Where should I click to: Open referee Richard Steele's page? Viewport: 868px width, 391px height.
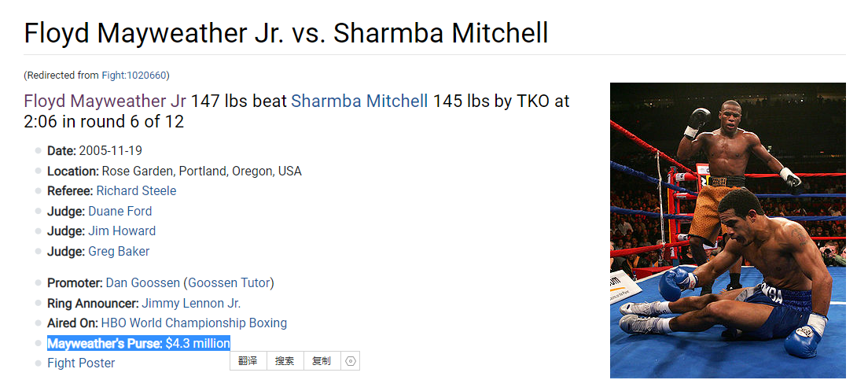(136, 191)
